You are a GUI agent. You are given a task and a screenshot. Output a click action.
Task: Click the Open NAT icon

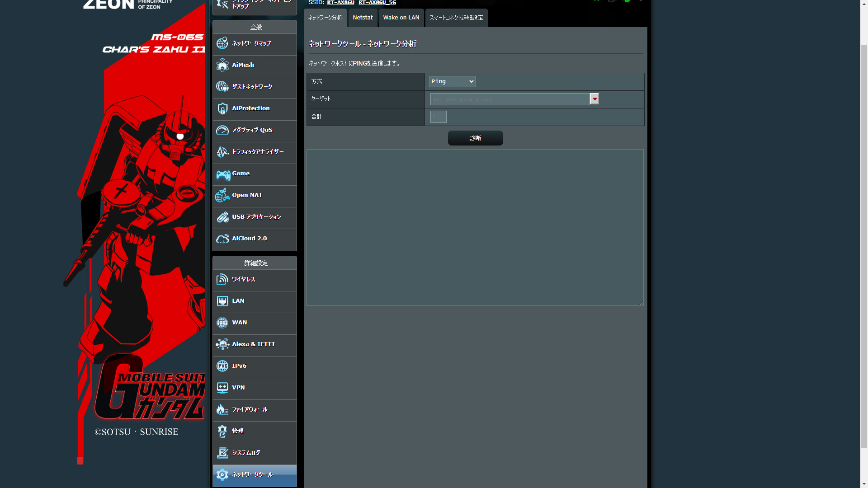point(222,195)
